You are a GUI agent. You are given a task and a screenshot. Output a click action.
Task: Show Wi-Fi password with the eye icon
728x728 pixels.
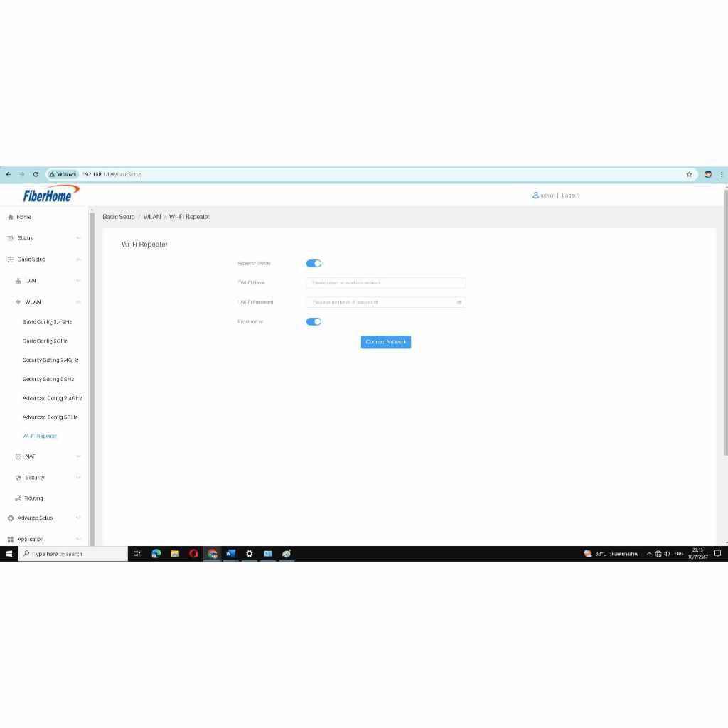click(x=459, y=302)
